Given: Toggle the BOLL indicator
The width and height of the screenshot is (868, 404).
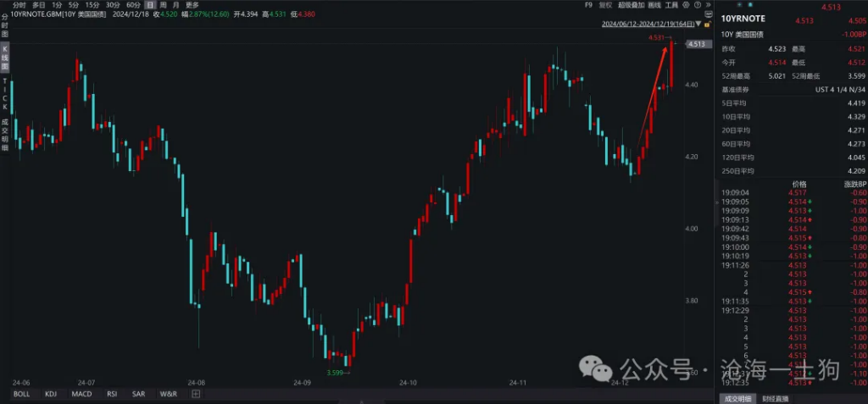Looking at the screenshot, I should point(22,394).
